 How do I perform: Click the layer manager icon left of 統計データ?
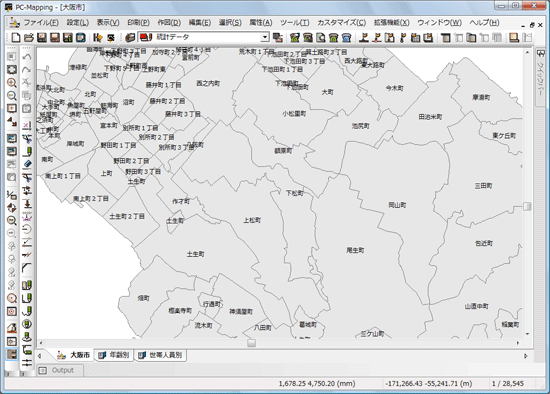click(130, 38)
